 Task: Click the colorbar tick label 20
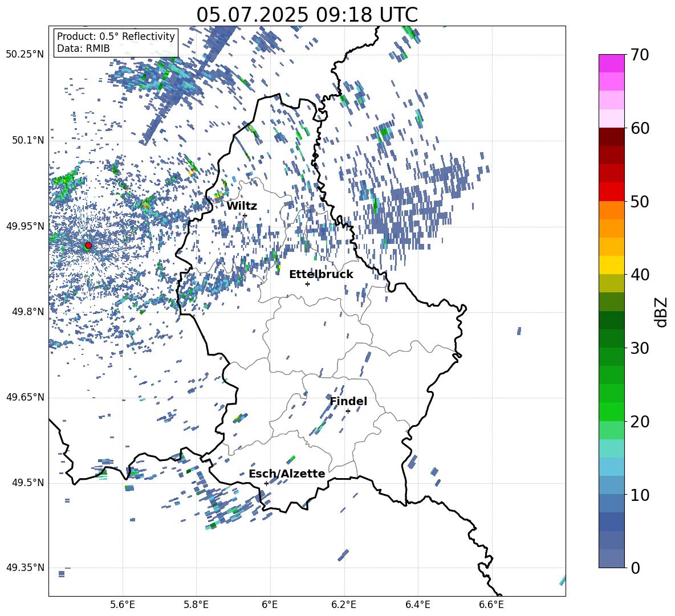(640, 422)
